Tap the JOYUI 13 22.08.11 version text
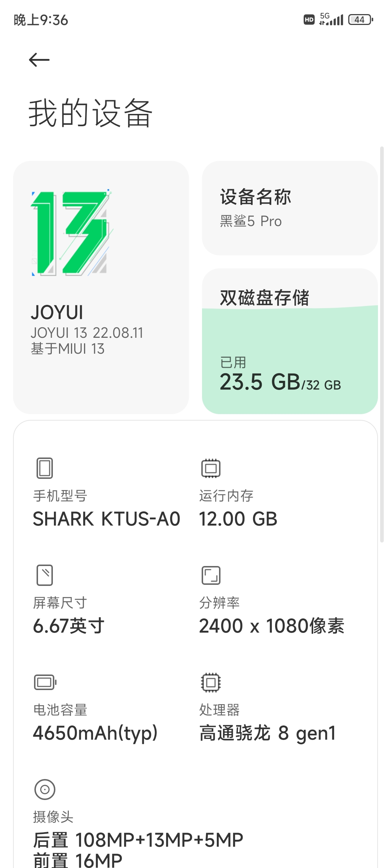Viewport: 391px width, 868px height. [87, 333]
